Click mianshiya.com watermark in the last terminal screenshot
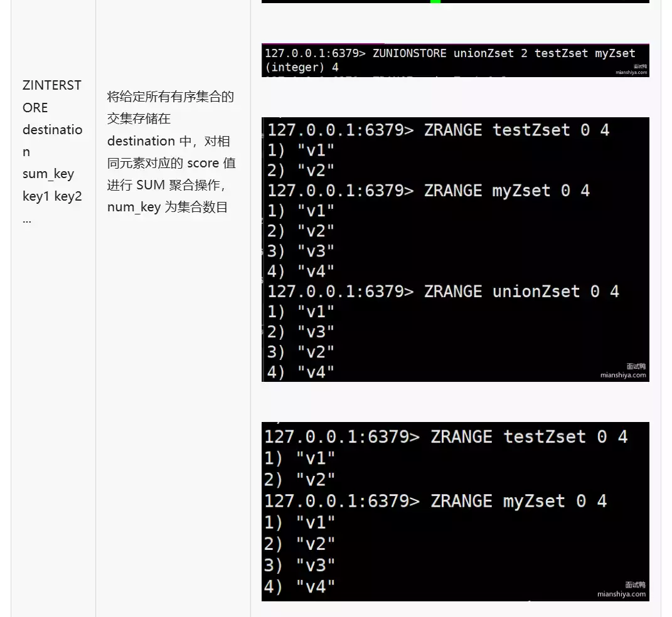 (x=621, y=594)
